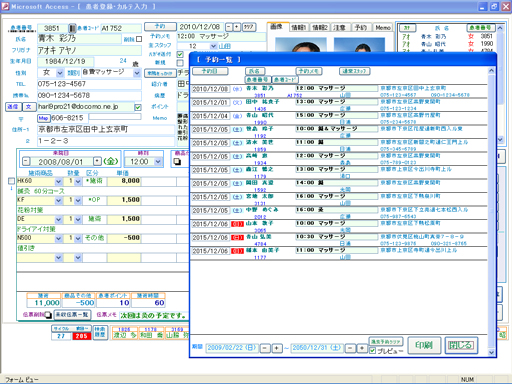The image size is (512, 384).
Task: Click the 閉じる button in reservation list
Action: click(x=461, y=345)
